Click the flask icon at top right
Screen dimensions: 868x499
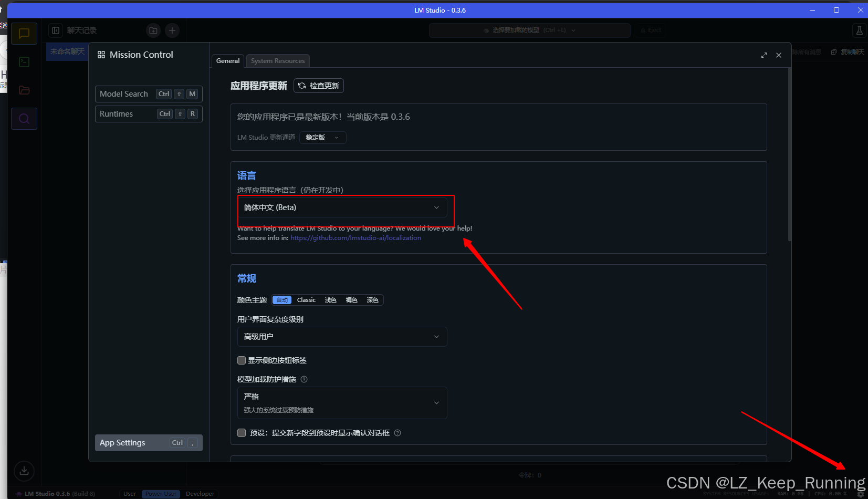click(x=860, y=30)
